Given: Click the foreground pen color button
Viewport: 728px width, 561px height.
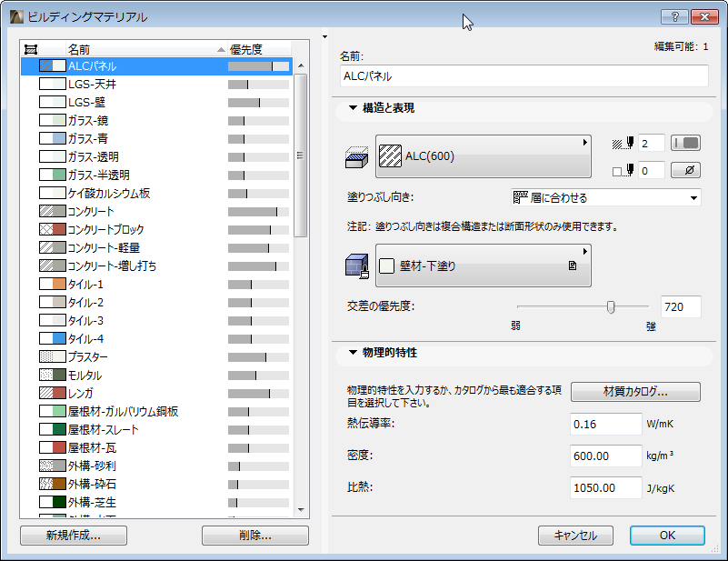Looking at the screenshot, I should pos(686,143).
